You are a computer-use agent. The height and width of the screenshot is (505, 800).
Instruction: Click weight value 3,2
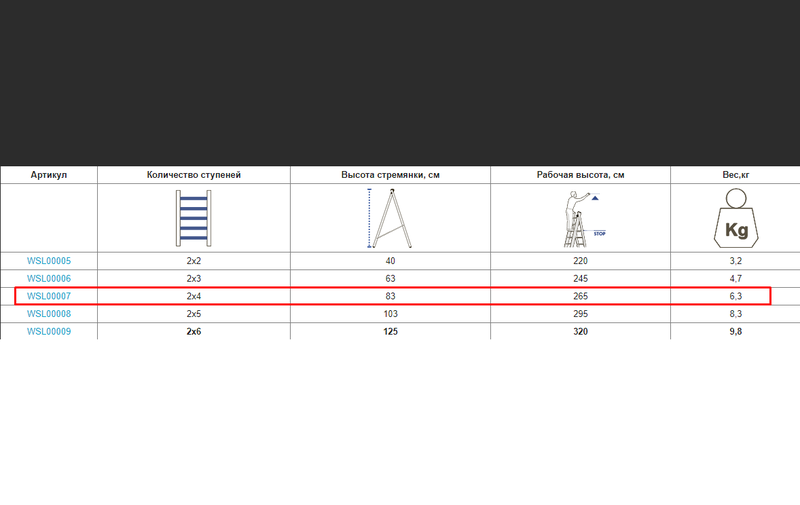click(x=736, y=261)
